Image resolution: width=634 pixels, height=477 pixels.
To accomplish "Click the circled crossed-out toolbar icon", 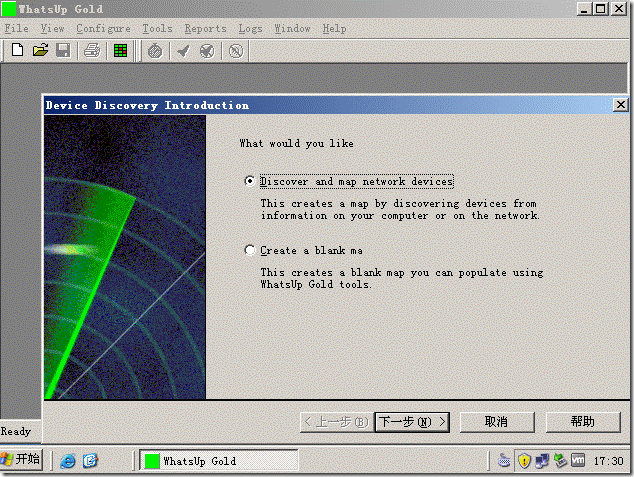I will tap(236, 51).
